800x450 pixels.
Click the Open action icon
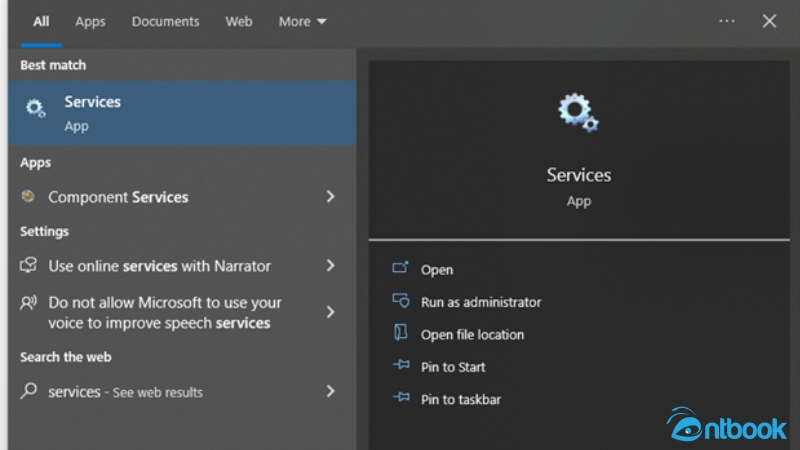tap(401, 268)
